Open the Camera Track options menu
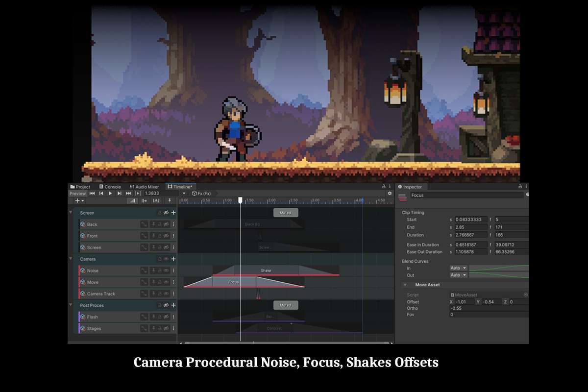This screenshot has height=392, width=588. tap(173, 294)
